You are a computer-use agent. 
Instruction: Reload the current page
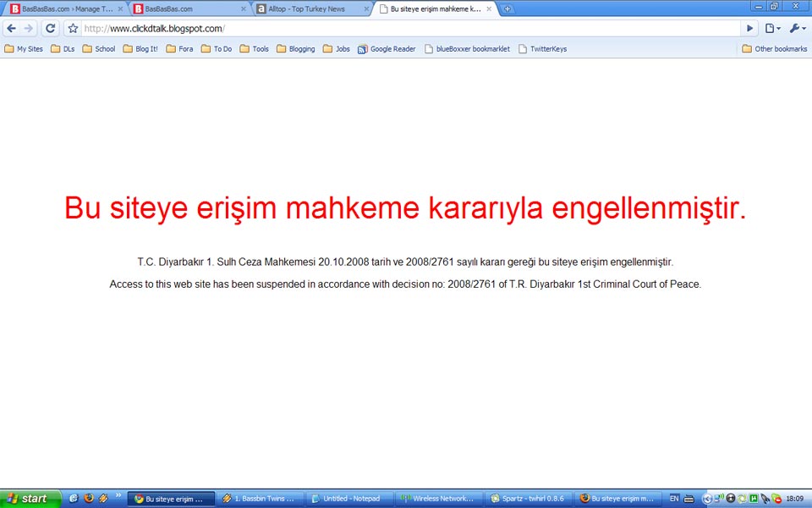tap(51, 28)
